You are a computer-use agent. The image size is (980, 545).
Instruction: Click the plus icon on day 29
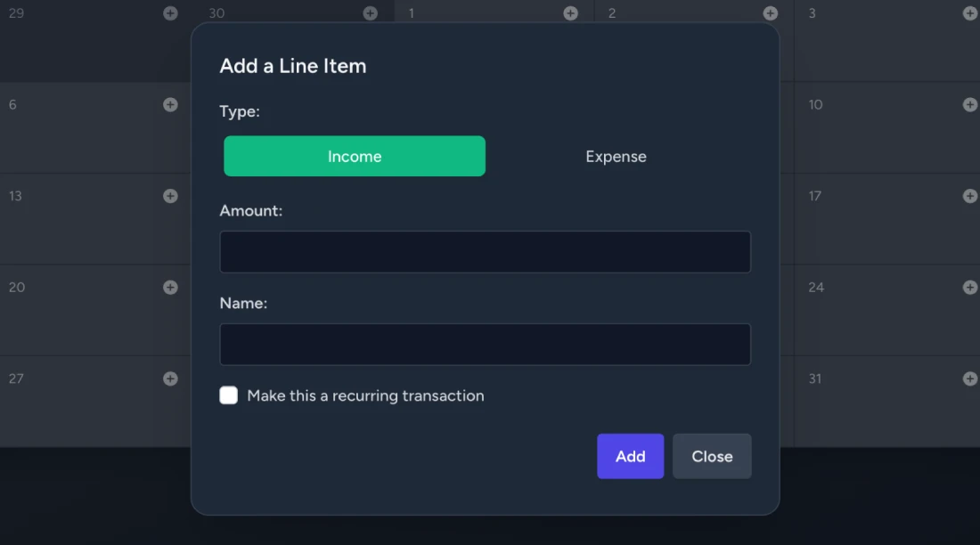coord(169,12)
